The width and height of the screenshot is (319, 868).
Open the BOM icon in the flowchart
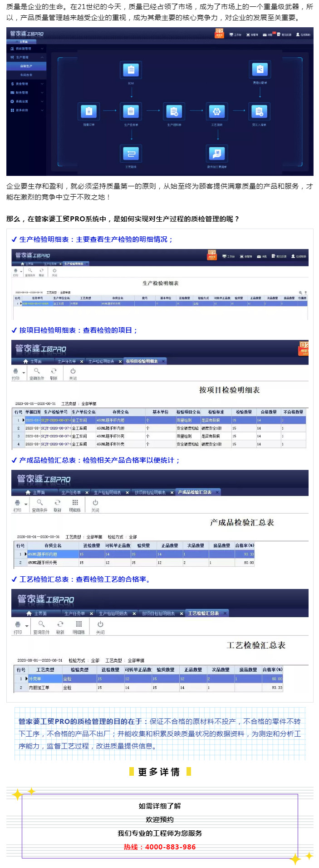click(x=131, y=70)
